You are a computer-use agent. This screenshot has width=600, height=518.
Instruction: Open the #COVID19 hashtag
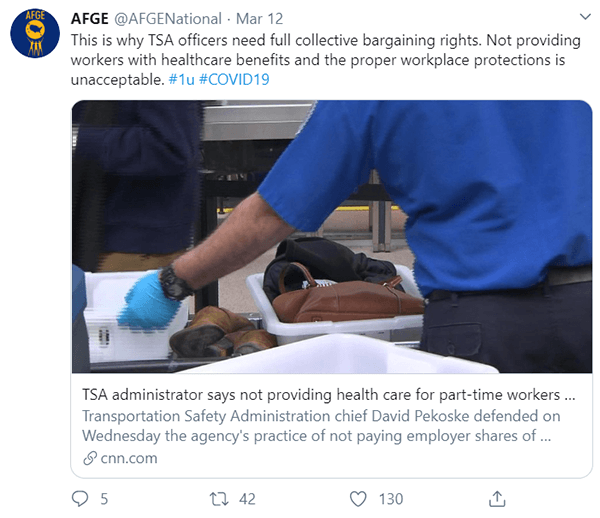234,80
